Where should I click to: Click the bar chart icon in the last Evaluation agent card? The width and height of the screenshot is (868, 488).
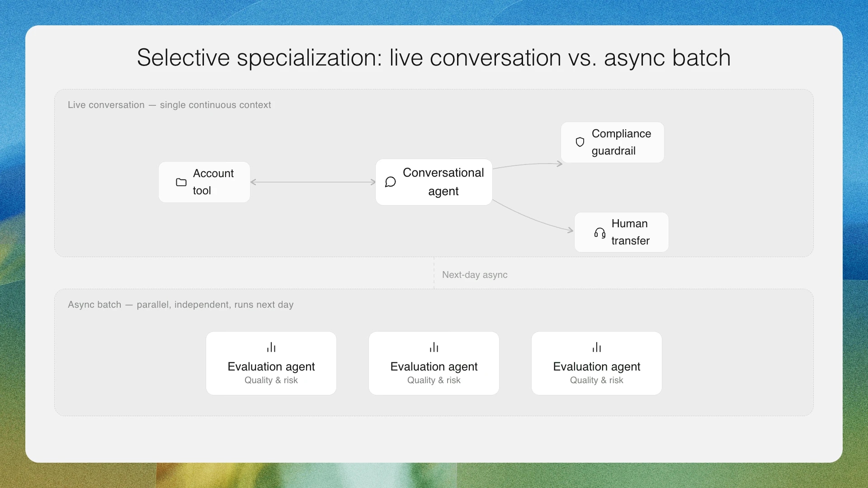597,347
